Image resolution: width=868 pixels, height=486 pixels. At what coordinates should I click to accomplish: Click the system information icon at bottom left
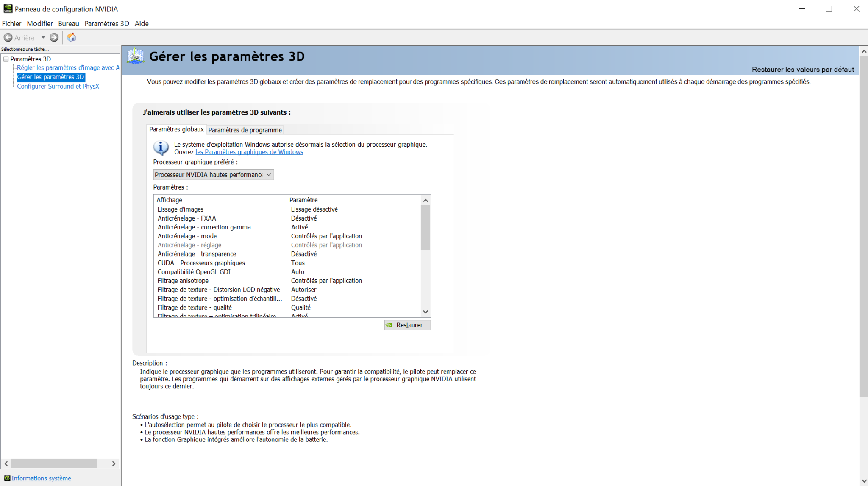tap(7, 478)
